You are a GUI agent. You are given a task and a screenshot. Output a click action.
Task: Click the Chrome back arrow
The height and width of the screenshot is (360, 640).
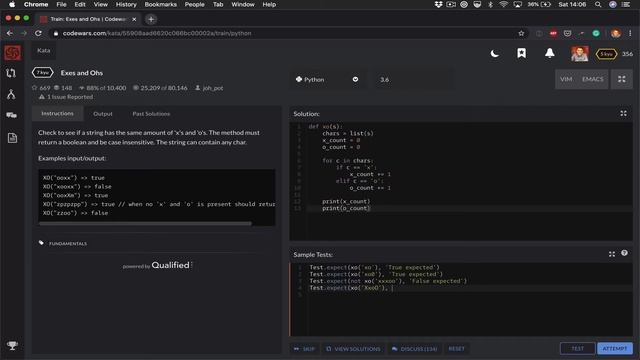pos(9,33)
